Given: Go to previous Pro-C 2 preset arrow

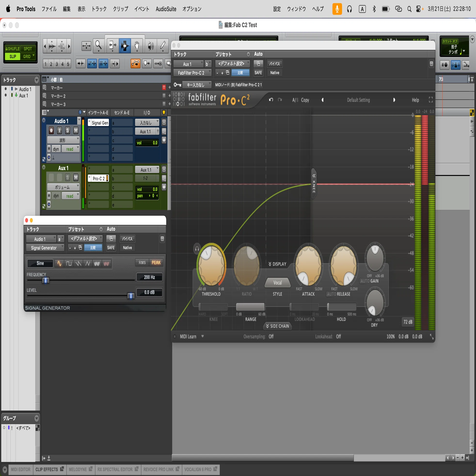Looking at the screenshot, I should (x=323, y=100).
